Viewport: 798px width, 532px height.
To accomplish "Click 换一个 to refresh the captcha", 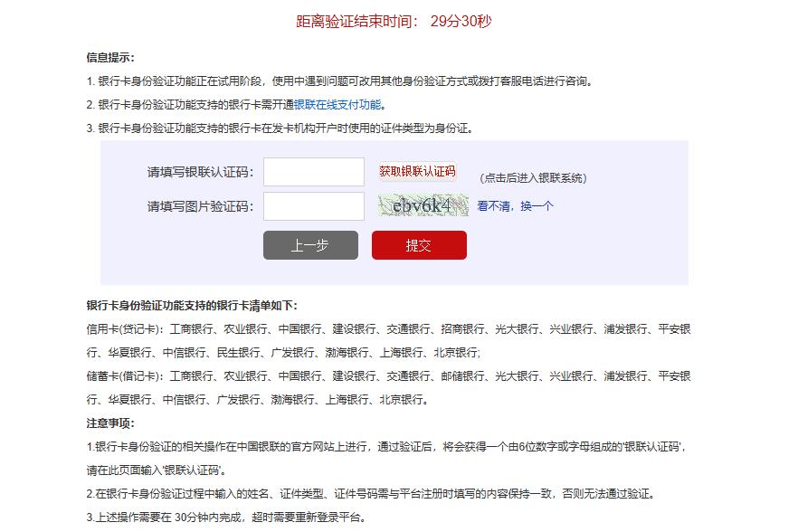I will [x=537, y=207].
